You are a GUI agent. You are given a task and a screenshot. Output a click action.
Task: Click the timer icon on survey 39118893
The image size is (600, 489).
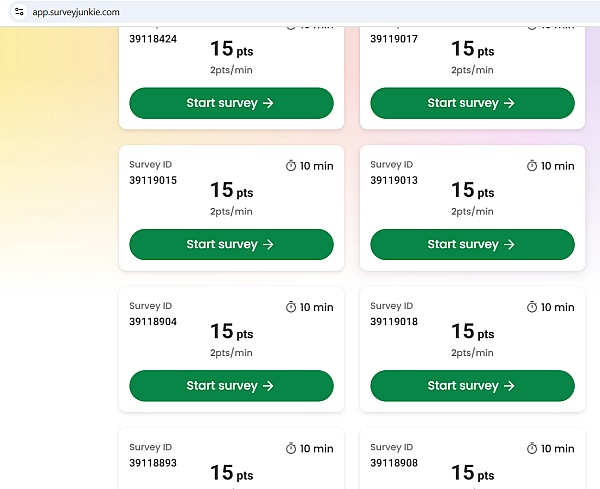tap(291, 448)
